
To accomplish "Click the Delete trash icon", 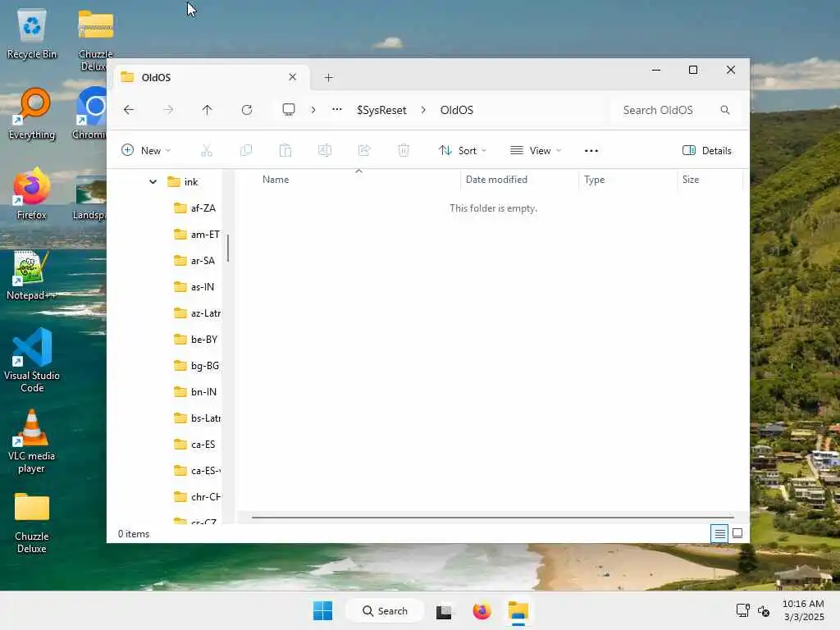I will [x=404, y=151].
